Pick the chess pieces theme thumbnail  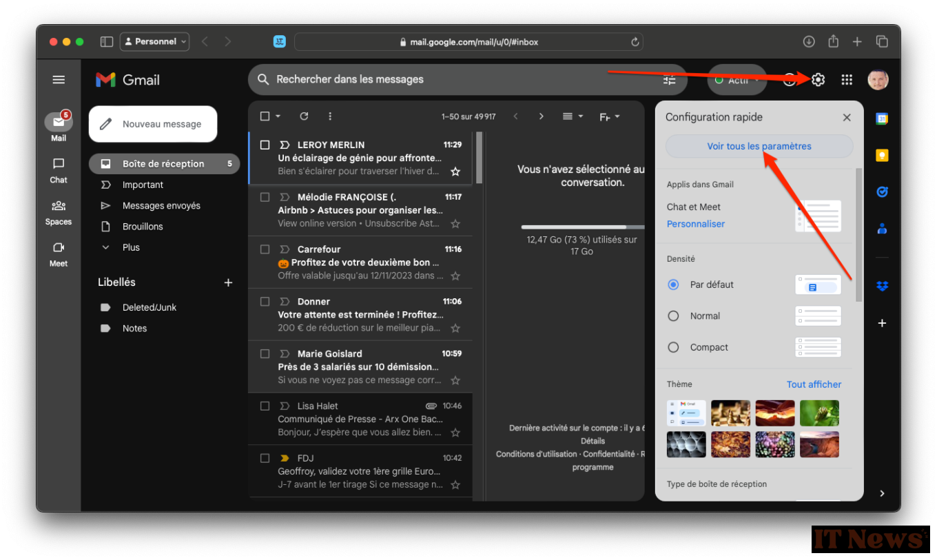[730, 413]
